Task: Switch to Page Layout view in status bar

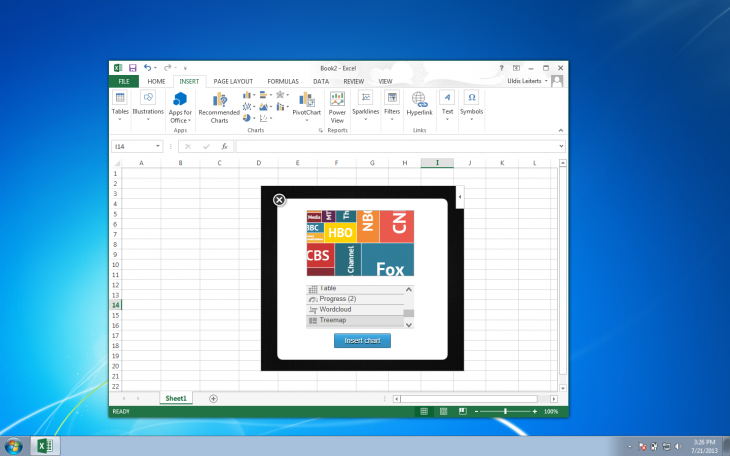Action: click(442, 411)
